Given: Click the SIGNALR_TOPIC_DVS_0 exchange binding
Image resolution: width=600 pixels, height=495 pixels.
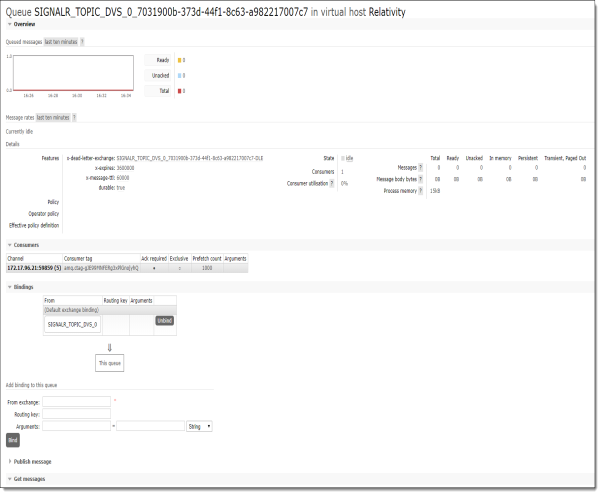Looking at the screenshot, I should coord(73,323).
